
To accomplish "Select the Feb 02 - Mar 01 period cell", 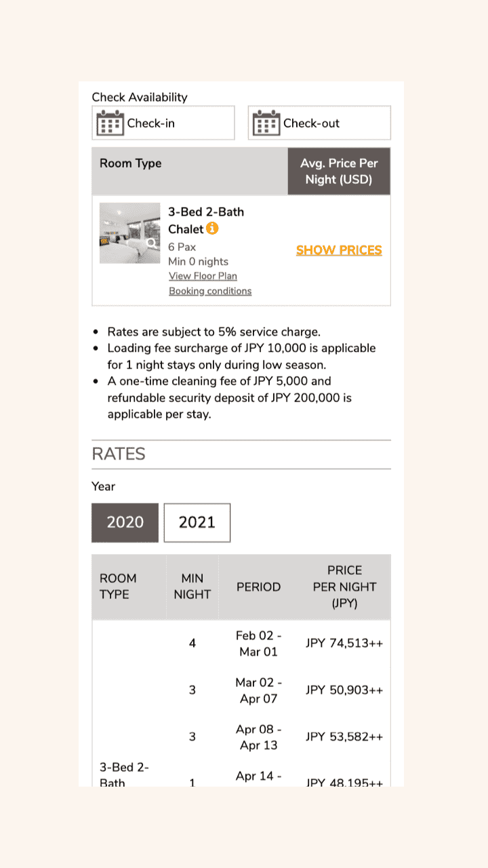I will click(259, 644).
